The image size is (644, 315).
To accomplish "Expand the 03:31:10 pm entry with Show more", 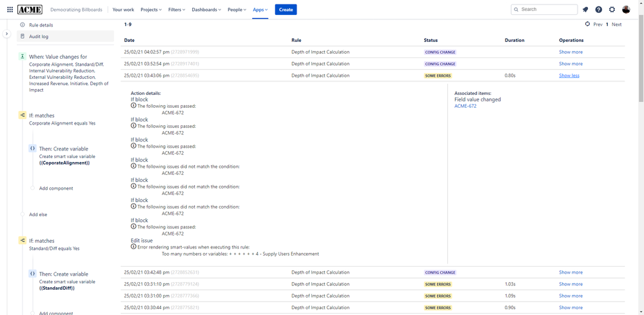I will click(x=571, y=284).
